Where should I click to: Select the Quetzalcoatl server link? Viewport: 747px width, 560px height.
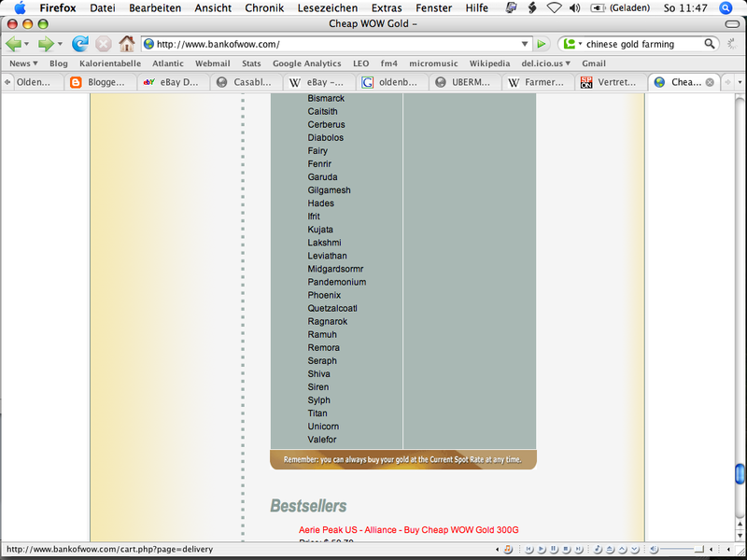pos(332,308)
